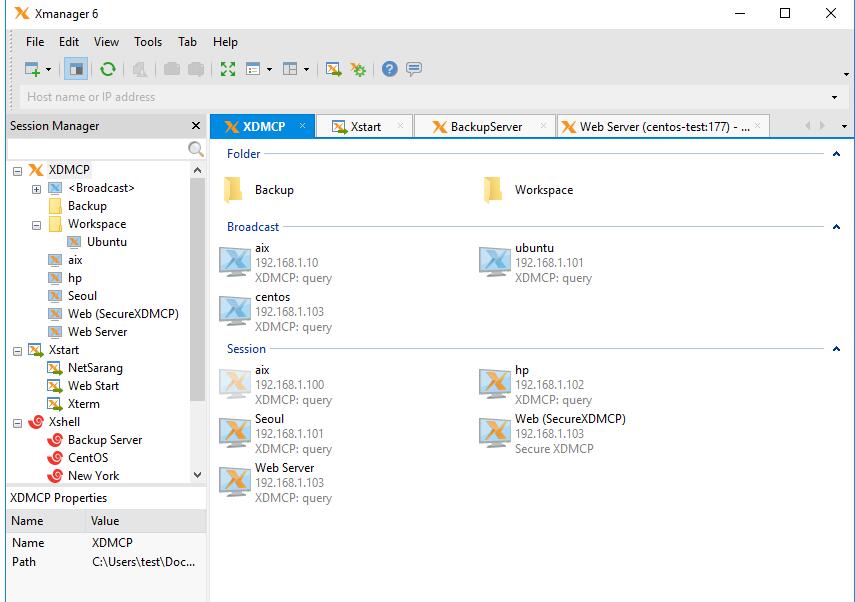Open the Tools menu
The width and height of the screenshot is (855, 602).
pyautogui.click(x=148, y=42)
